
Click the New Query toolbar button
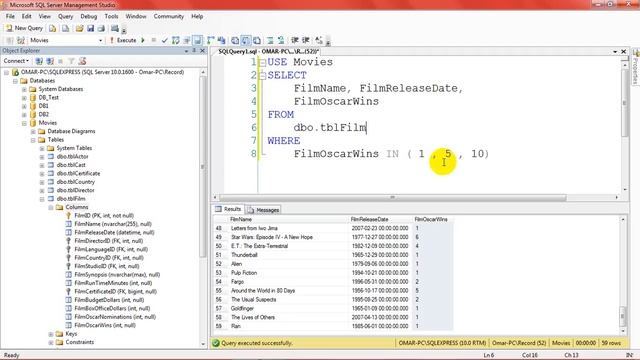click(x=24, y=28)
